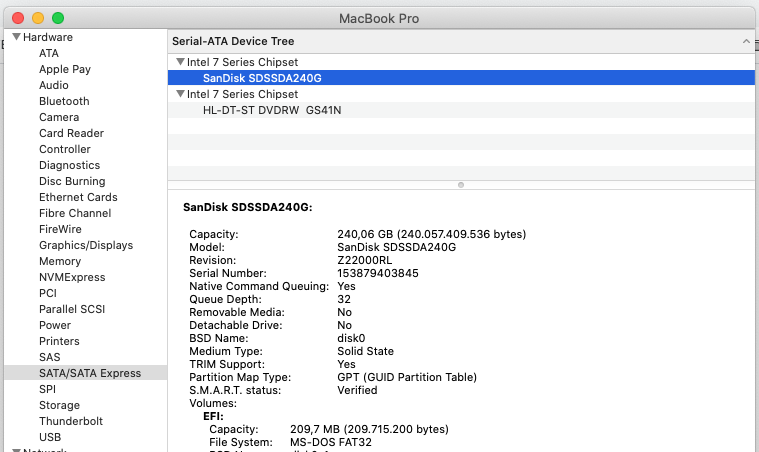Collapse the second Intel 7 Series Chipset triangle
759x452 pixels.
181,93
